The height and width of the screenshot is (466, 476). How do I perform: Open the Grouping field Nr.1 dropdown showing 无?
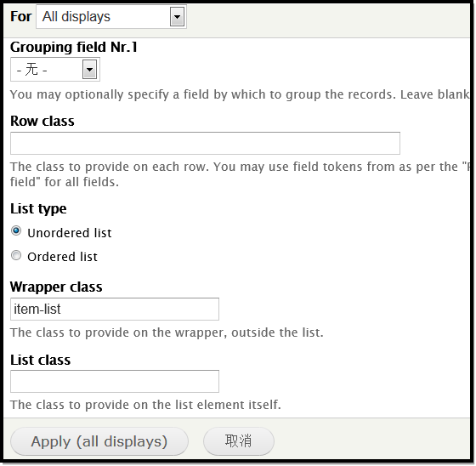coord(55,70)
